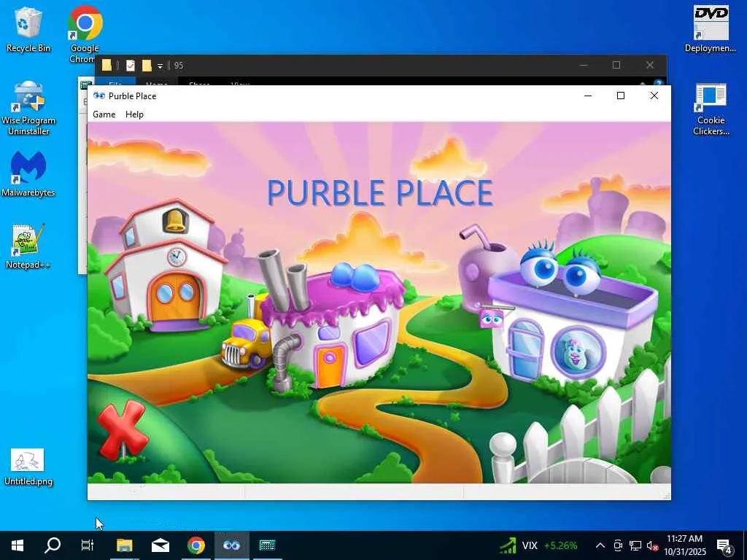Open the notification center icon
747x560 pixels.
click(724, 547)
